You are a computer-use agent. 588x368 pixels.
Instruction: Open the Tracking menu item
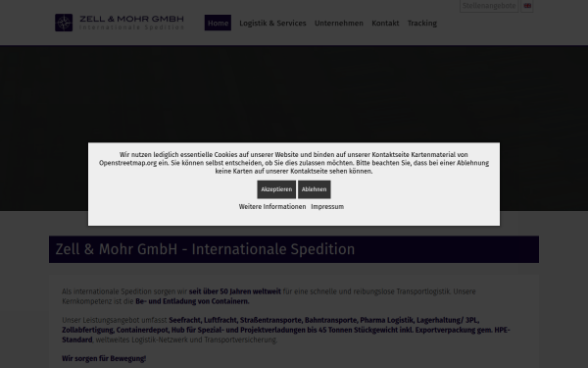(x=421, y=23)
